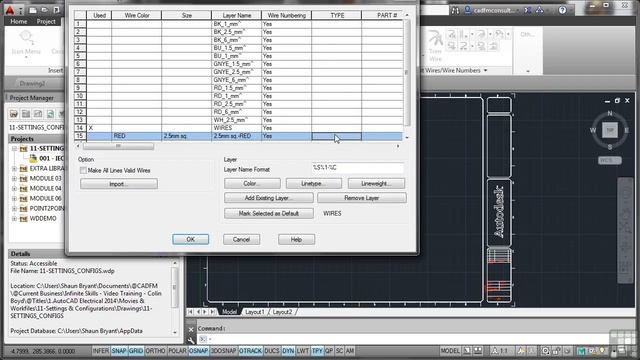Click the layout tabs first-tab arrow
This screenshot has width=640, height=360.
[190, 312]
